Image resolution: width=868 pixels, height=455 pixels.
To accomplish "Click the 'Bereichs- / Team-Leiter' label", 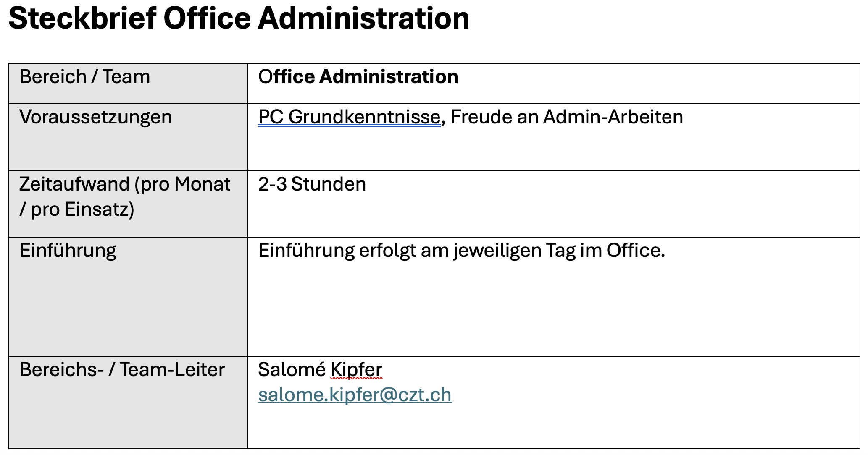I will [122, 370].
